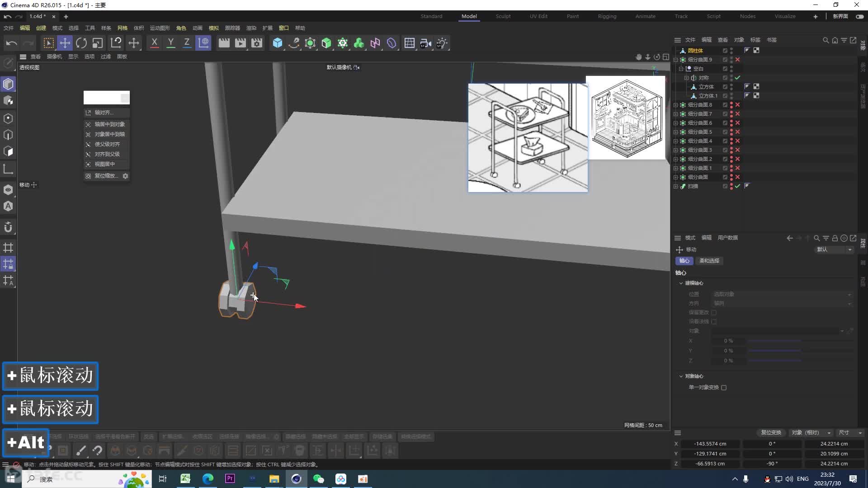The width and height of the screenshot is (868, 488).
Task: Open the 创建 menu
Action: point(41,28)
